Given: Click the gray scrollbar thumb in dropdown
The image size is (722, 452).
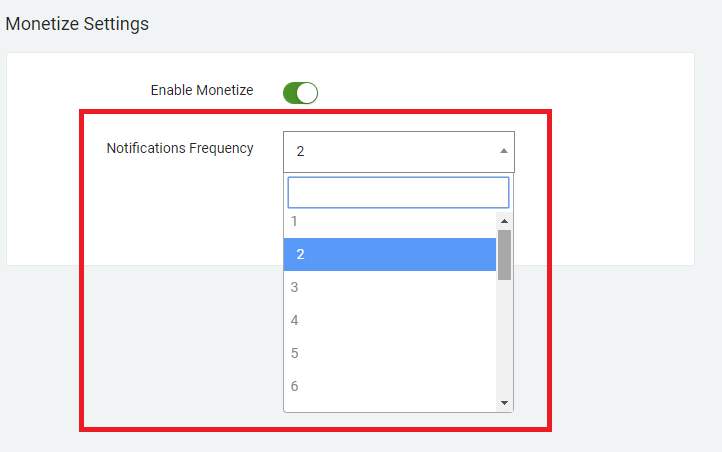Looking at the screenshot, I should pyautogui.click(x=504, y=255).
